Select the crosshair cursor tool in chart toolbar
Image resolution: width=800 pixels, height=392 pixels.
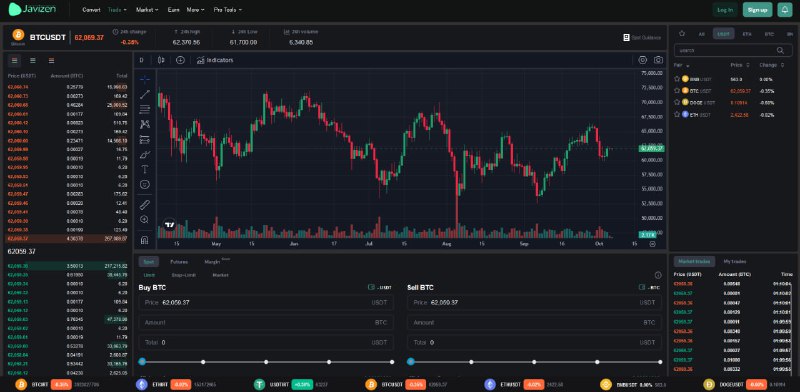coord(145,79)
